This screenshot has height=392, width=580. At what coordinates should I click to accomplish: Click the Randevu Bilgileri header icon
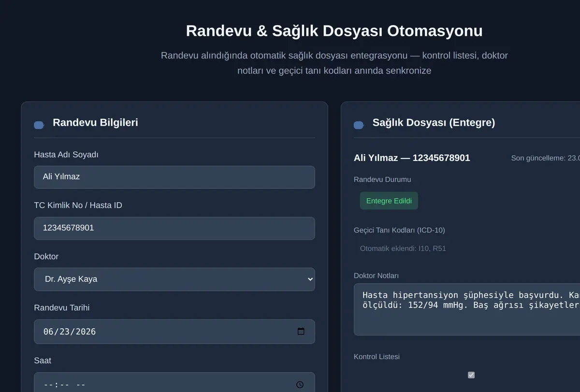pos(39,125)
